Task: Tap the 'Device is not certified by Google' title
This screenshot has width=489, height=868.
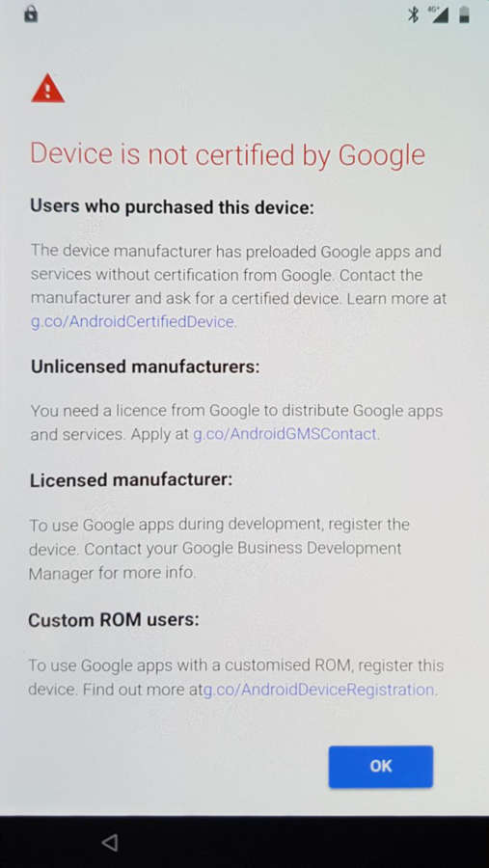Action: tap(228, 154)
